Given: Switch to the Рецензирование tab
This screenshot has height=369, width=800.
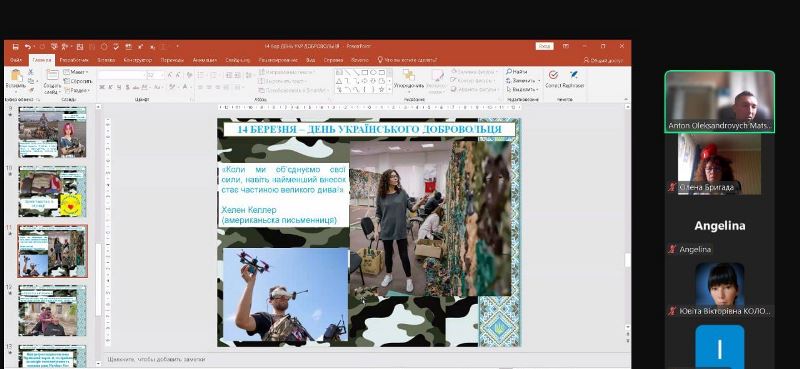Looking at the screenshot, I should point(278,60).
